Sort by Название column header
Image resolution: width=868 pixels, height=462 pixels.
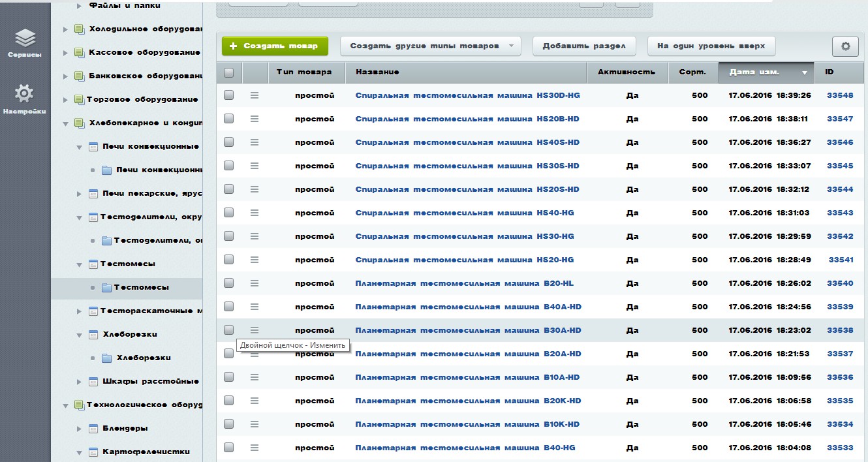click(466, 72)
